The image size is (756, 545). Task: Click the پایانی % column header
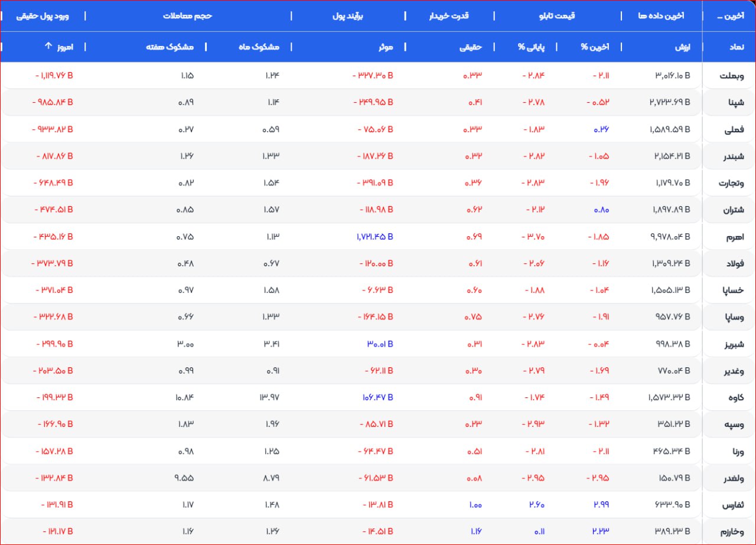(530, 47)
